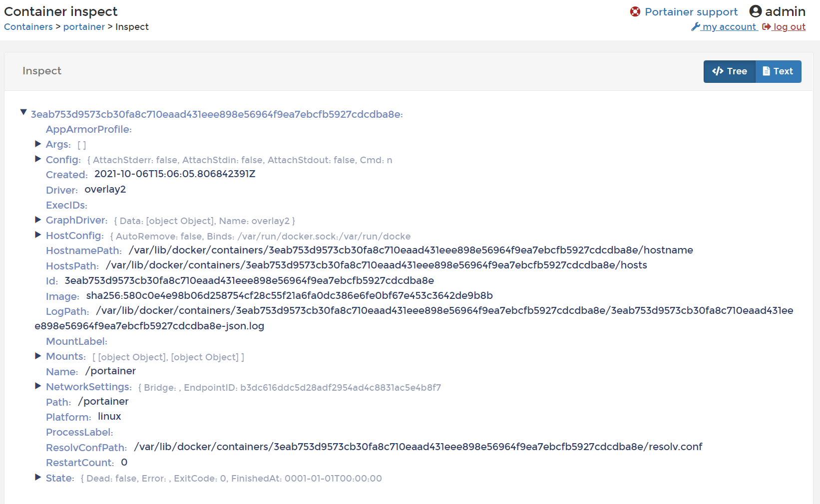Click the MountLabel key

(77, 341)
